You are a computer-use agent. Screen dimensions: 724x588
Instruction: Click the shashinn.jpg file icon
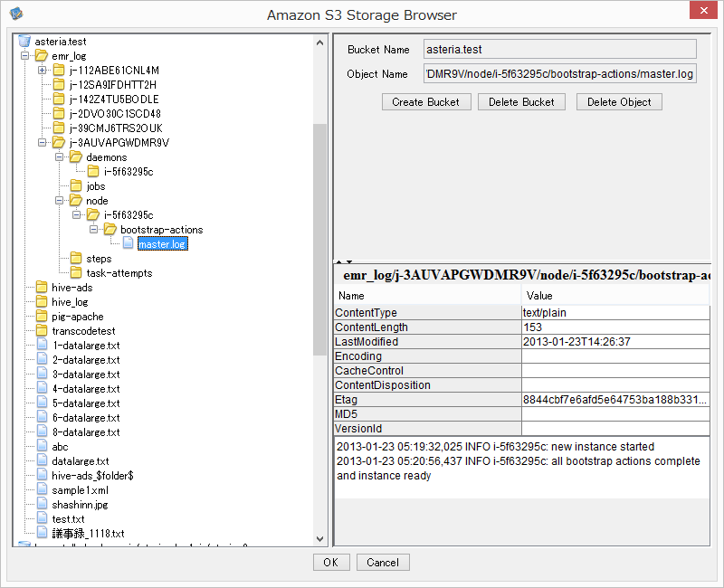tap(42, 505)
